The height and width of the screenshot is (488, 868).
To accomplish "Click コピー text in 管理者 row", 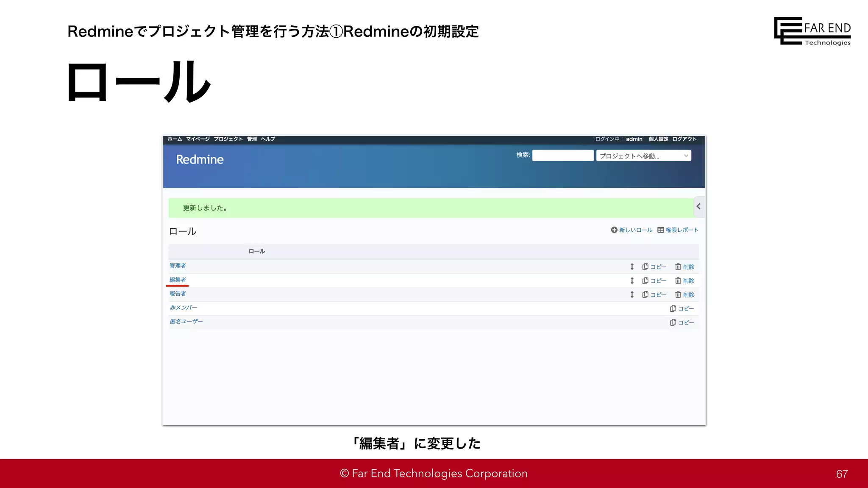I will click(658, 267).
